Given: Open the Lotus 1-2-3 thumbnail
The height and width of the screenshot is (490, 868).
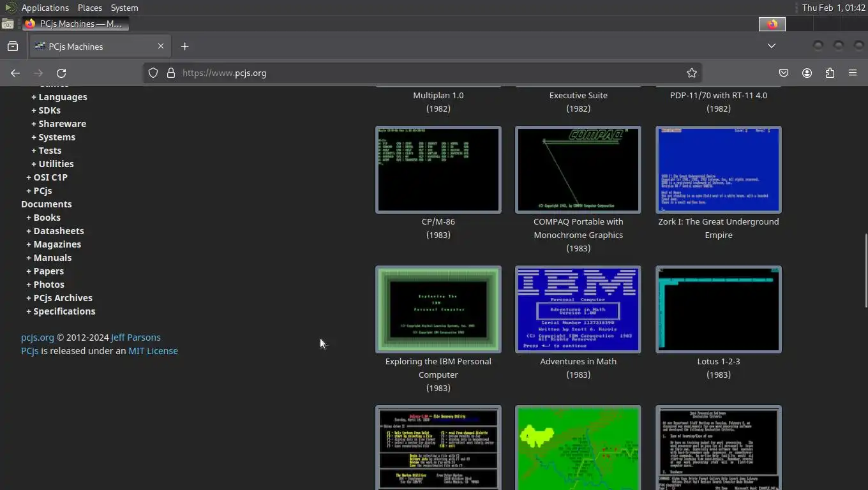Looking at the screenshot, I should tap(719, 309).
